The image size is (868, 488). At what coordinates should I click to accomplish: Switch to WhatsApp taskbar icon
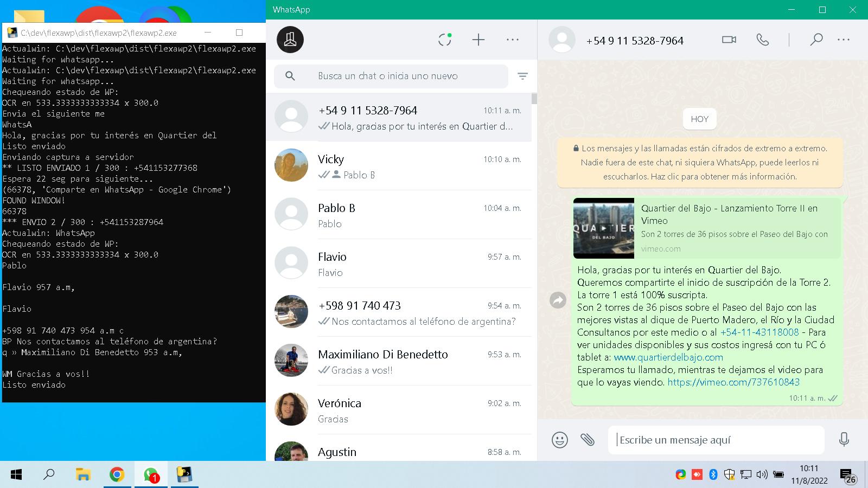click(x=151, y=475)
